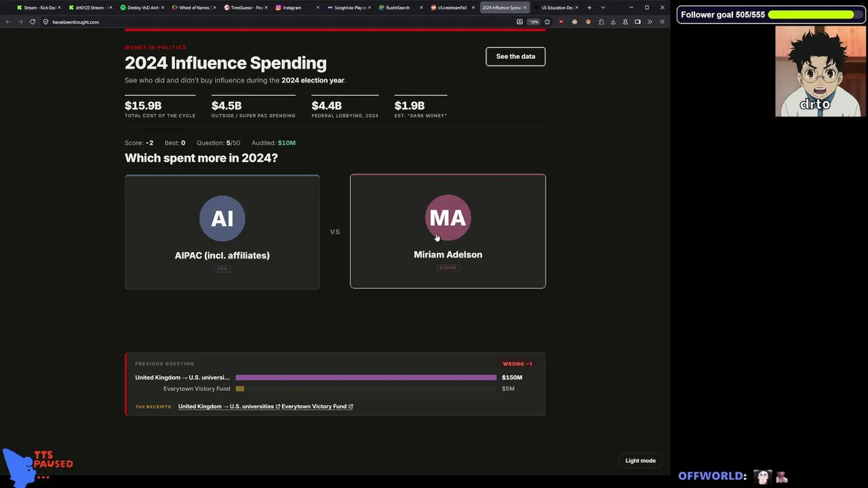Bookmark this page with the star icon

pos(547,22)
